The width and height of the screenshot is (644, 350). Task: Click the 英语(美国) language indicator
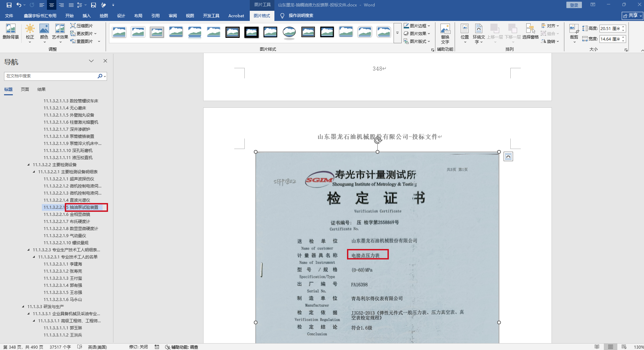pos(98,347)
